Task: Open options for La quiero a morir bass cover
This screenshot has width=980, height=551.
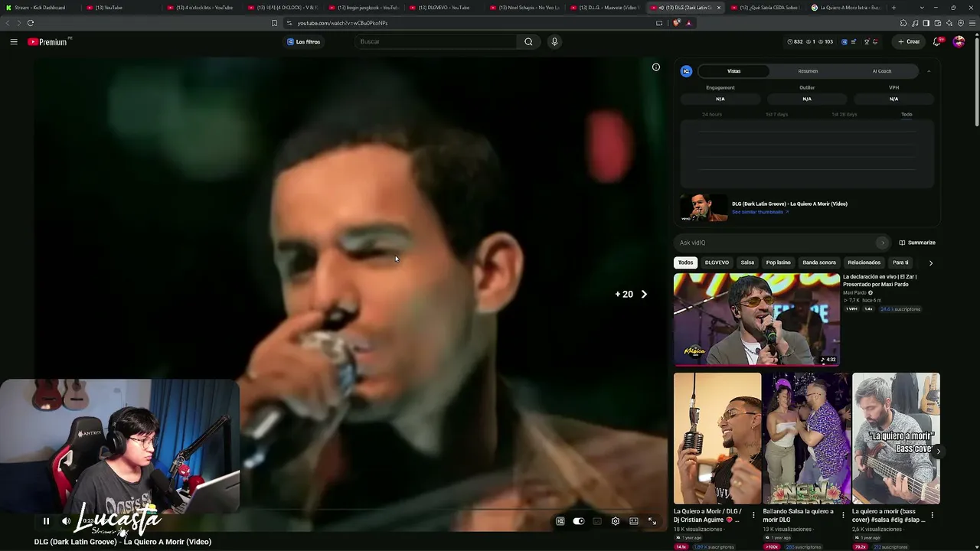Action: 933,515
